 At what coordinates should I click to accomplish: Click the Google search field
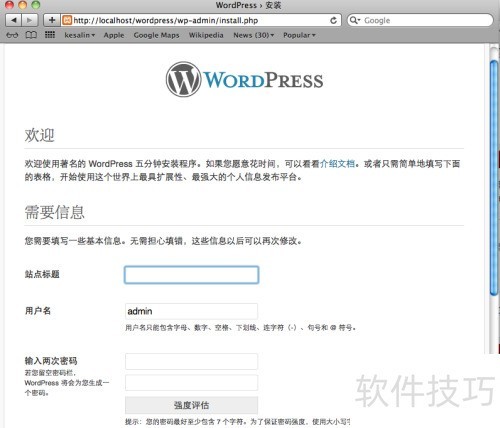tap(420, 20)
